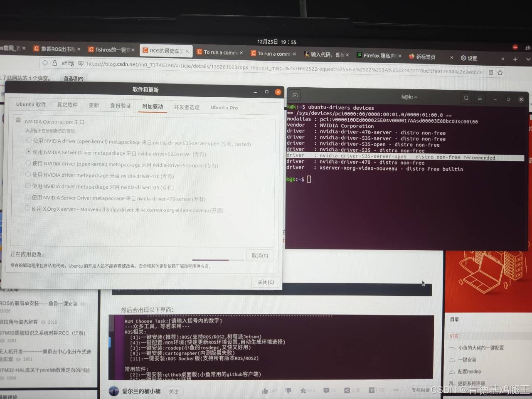Viewport: 532px width, 399px height.
Task: Select the X.Org Nouveau display driver option
Action: click(x=27, y=208)
